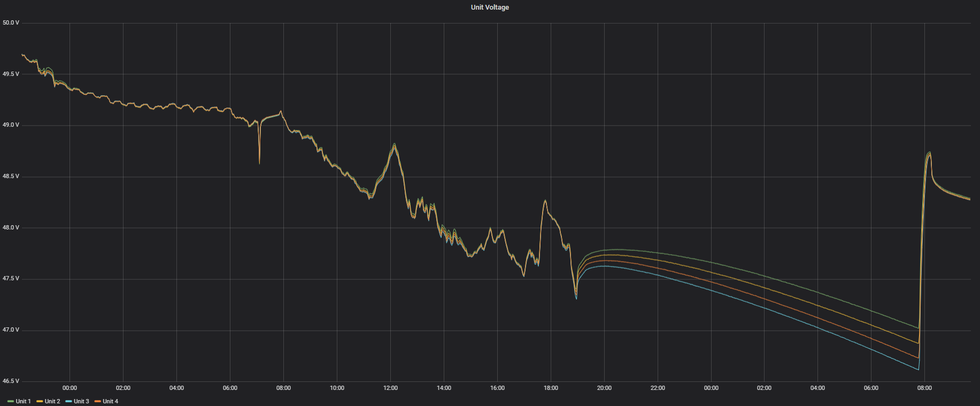980x406 pixels.
Task: Open the Unit Voltage panel title menu
Action: (x=490, y=7)
